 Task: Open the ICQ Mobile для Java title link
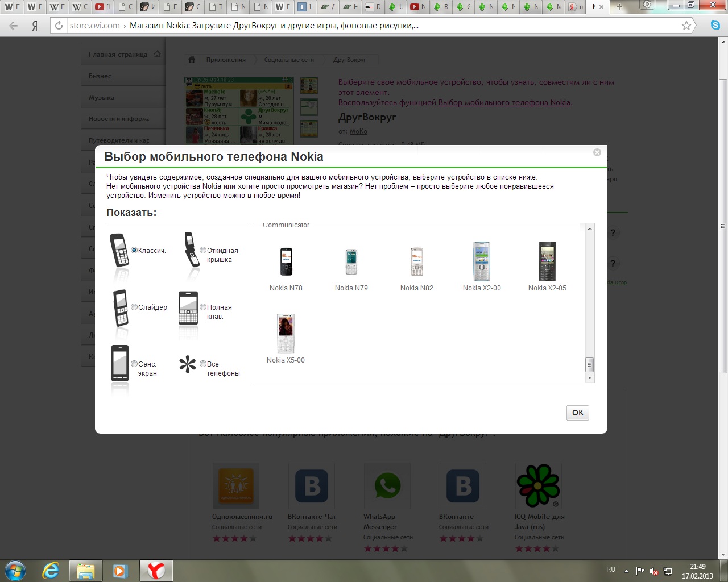tap(540, 522)
